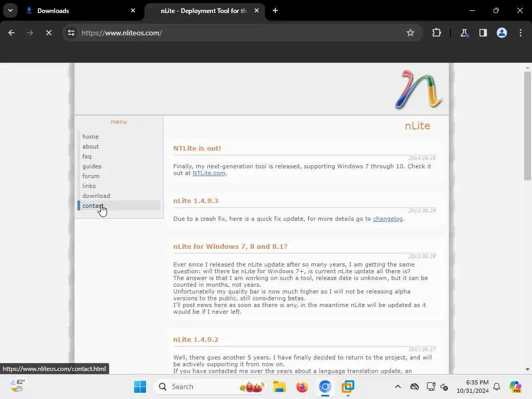Click the cloud sync tray icon

coord(415,387)
